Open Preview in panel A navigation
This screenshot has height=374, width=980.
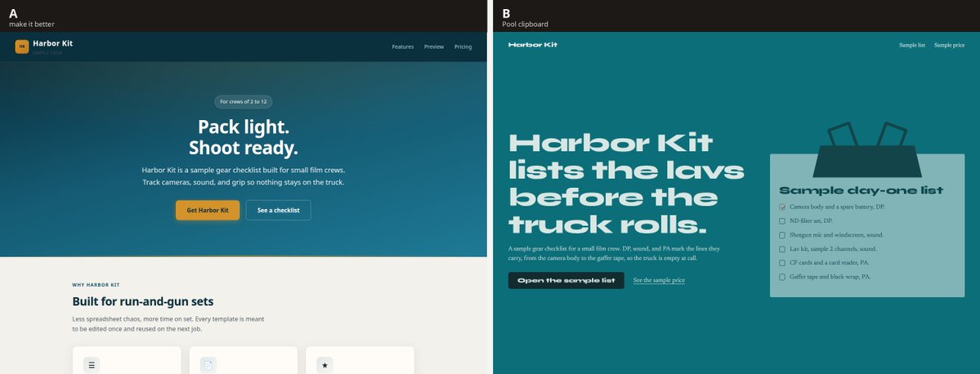click(x=434, y=47)
